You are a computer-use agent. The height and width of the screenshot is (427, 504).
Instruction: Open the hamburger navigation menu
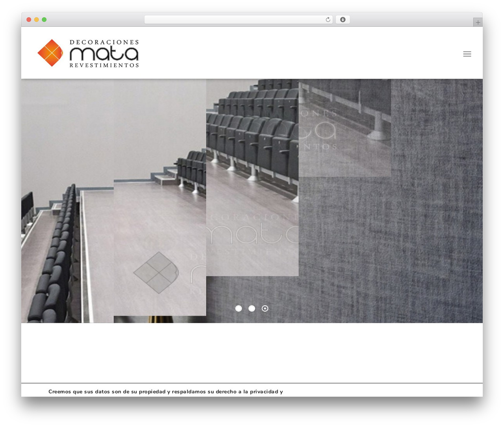click(x=467, y=54)
